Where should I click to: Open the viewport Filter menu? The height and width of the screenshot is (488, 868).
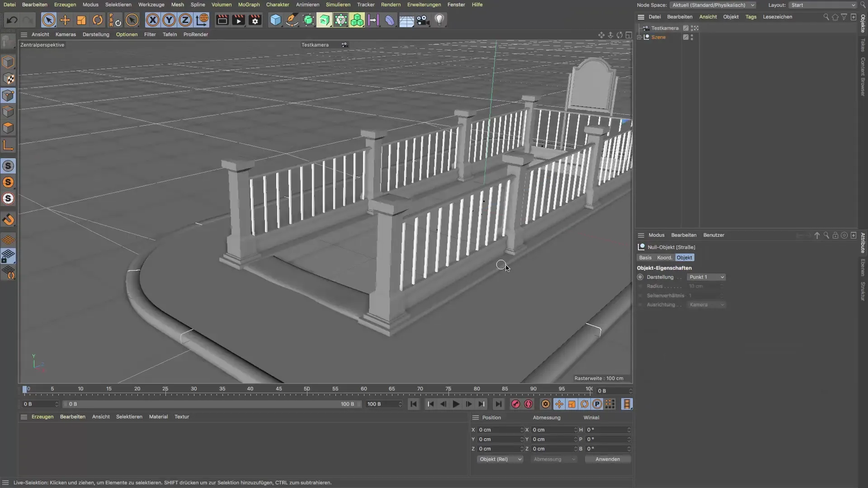(x=150, y=34)
